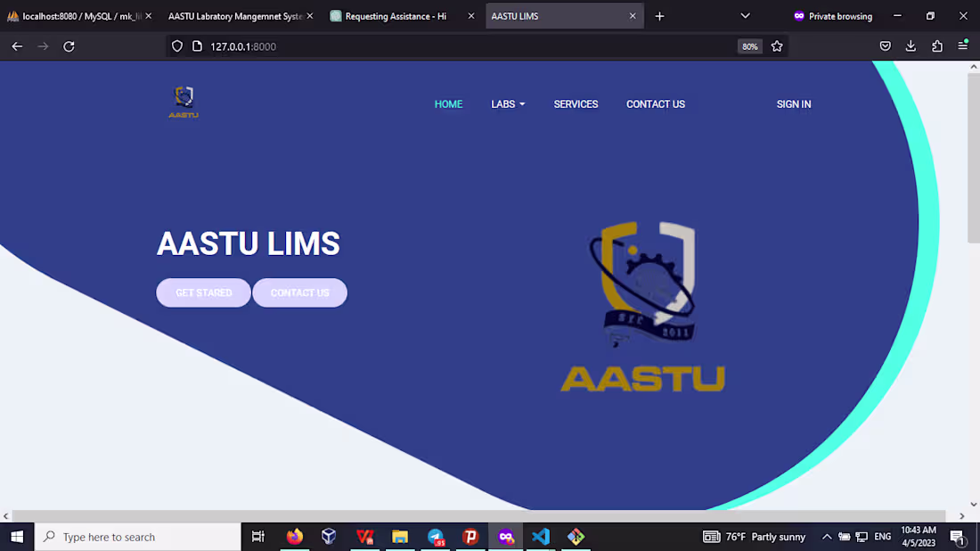Open the 76°F Partly sunny weather widget
This screenshot has height=551, width=980.
point(755,537)
